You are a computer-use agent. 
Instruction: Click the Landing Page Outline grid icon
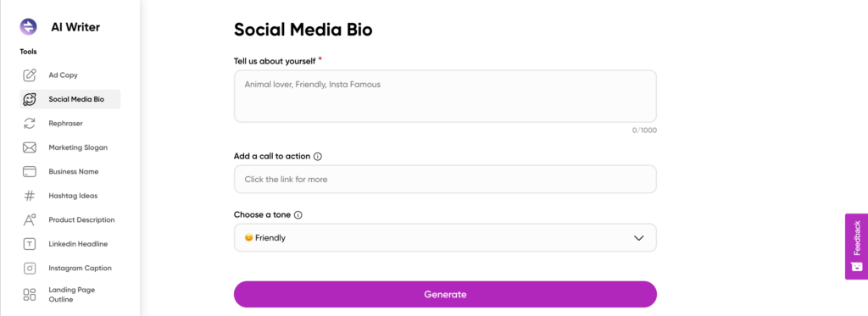(x=30, y=295)
